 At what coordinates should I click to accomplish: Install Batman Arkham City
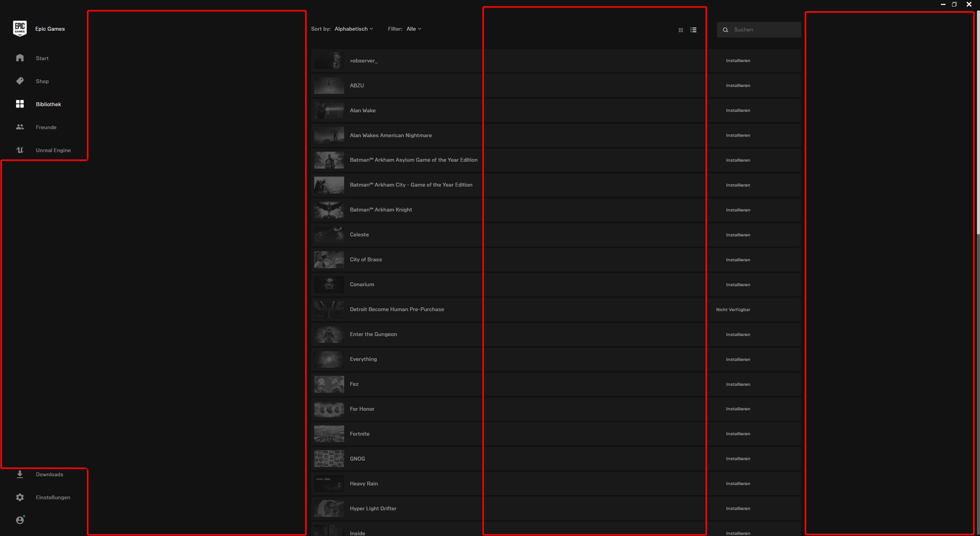click(738, 185)
